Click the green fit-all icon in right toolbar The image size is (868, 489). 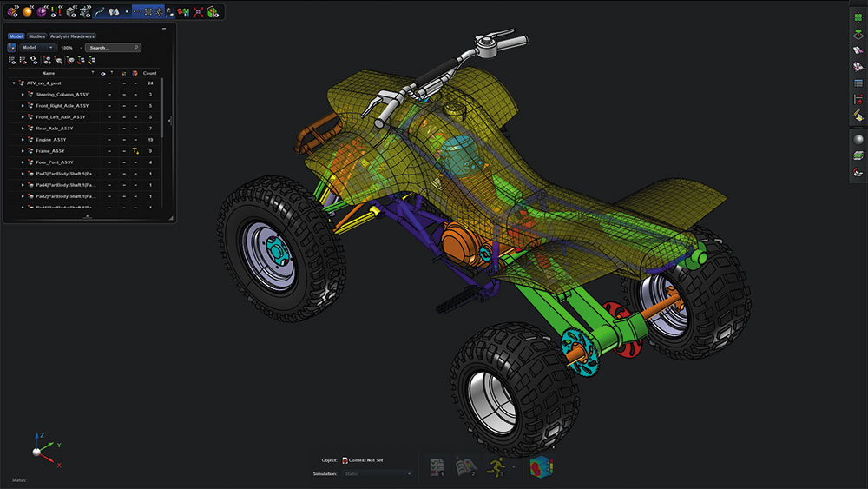858,16
